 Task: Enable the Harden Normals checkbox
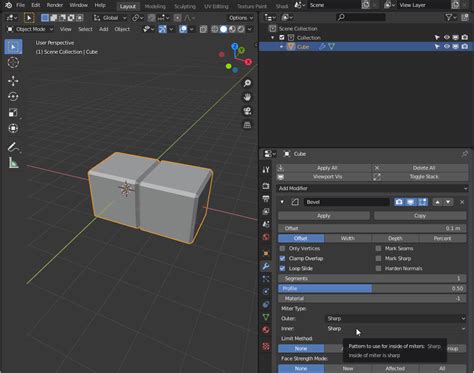(378, 268)
